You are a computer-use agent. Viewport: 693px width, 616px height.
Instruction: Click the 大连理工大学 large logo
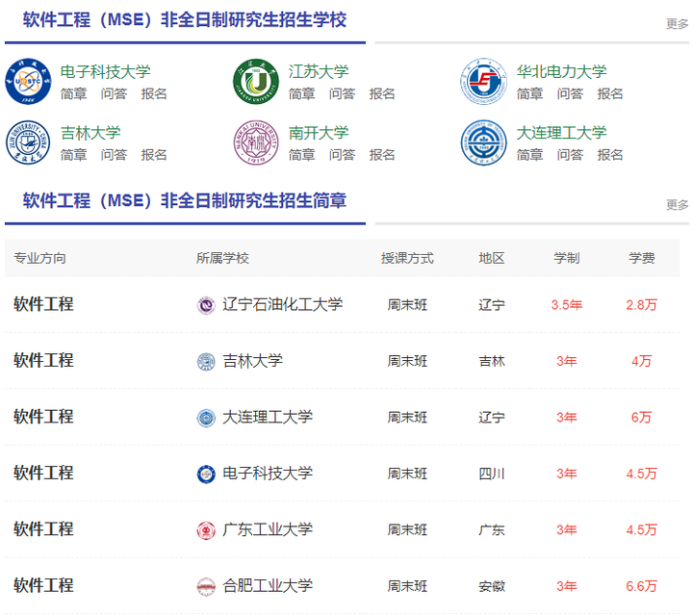(x=484, y=142)
